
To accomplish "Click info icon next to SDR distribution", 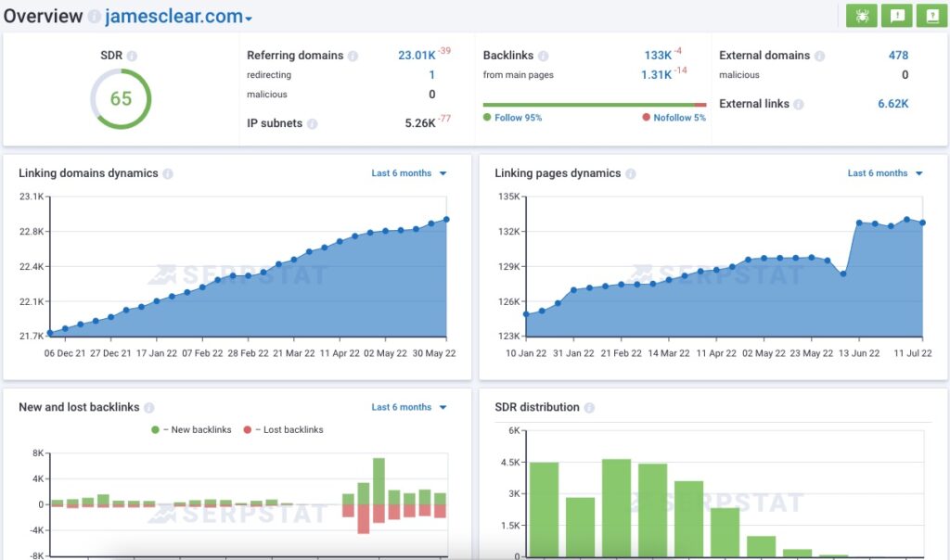I will click(x=589, y=407).
